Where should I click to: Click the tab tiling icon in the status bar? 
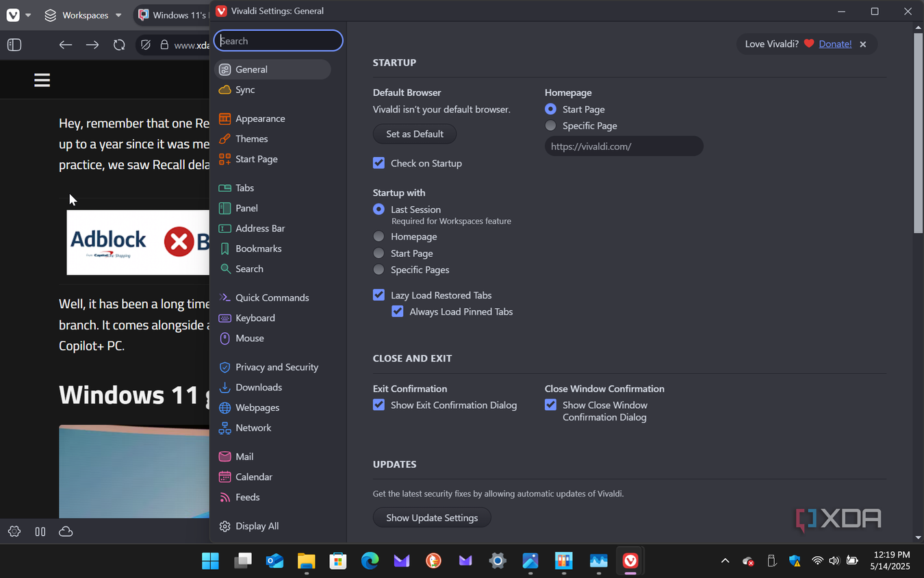point(40,531)
